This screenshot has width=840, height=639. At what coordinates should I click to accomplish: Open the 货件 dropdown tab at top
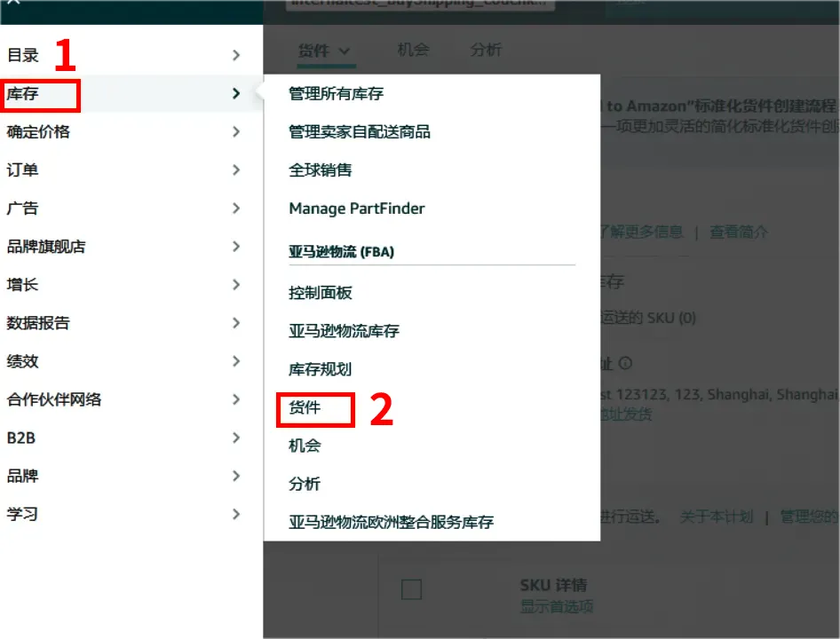(x=324, y=51)
